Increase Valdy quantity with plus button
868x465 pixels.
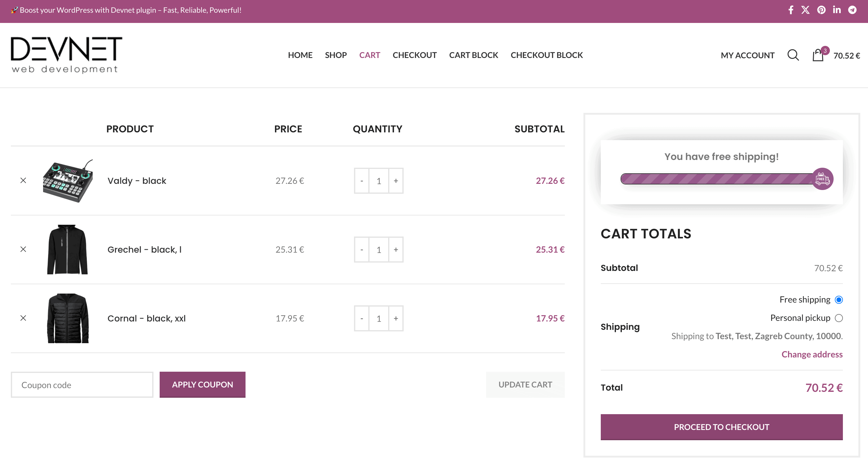396,181
